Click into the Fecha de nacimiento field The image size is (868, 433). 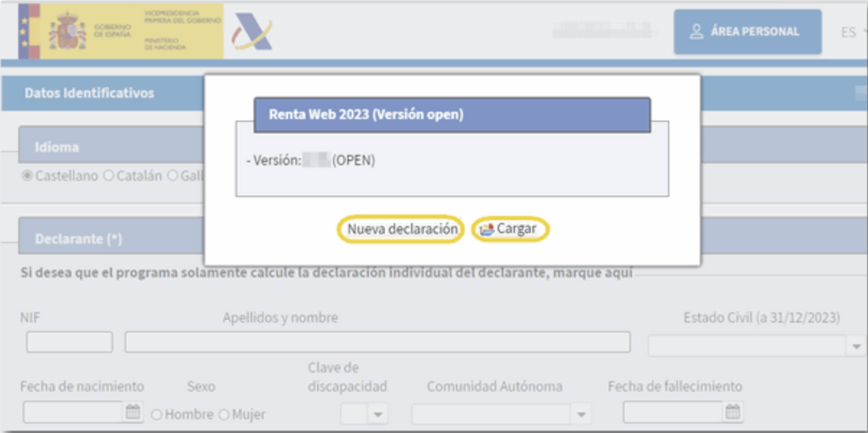74,412
